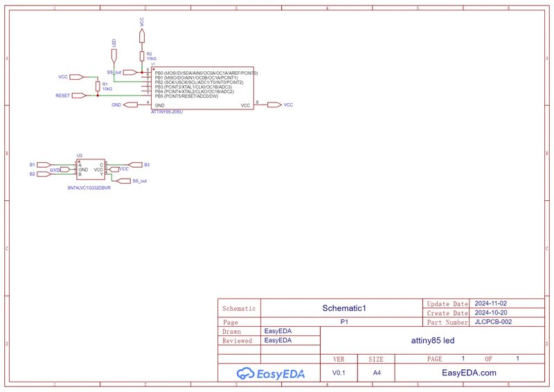
Task: Select the R2 resistor symbol
Action: pyautogui.click(x=142, y=57)
